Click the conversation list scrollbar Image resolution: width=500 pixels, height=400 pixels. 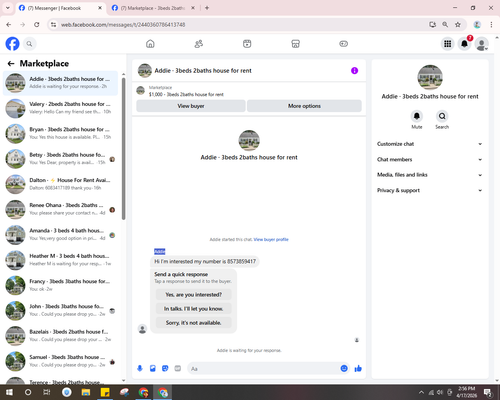124,149
